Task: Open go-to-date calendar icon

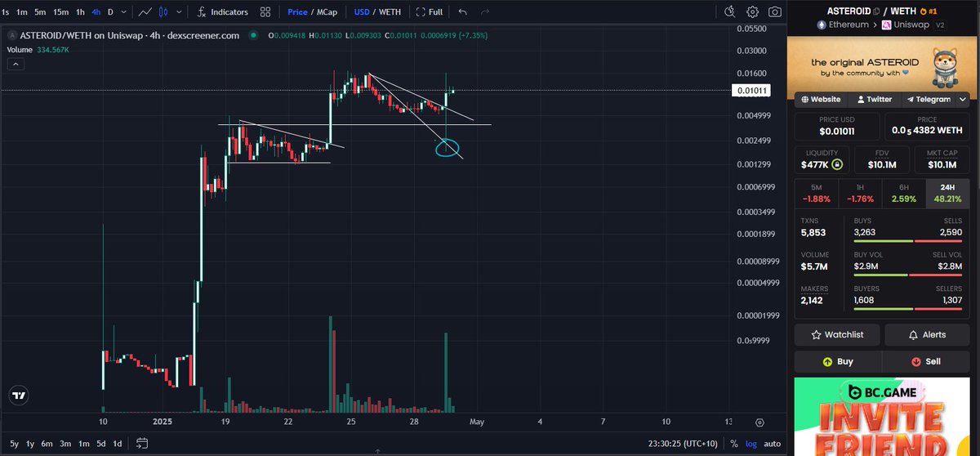Action: [140, 444]
